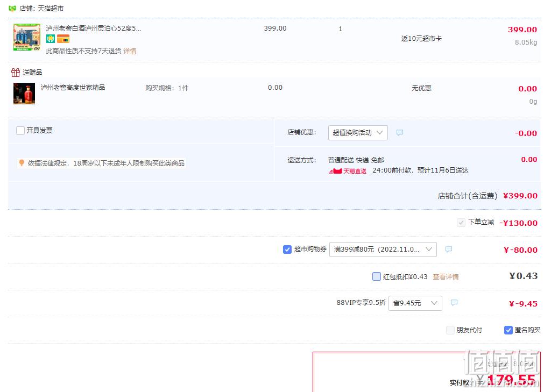The image size is (544, 392).
Task: Click the 天猫直送 delivery logo
Action: (347, 171)
